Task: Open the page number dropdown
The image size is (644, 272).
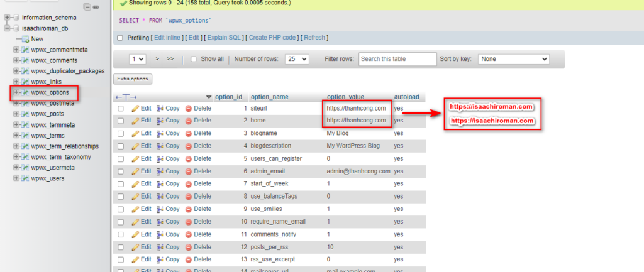Action: coord(138,59)
